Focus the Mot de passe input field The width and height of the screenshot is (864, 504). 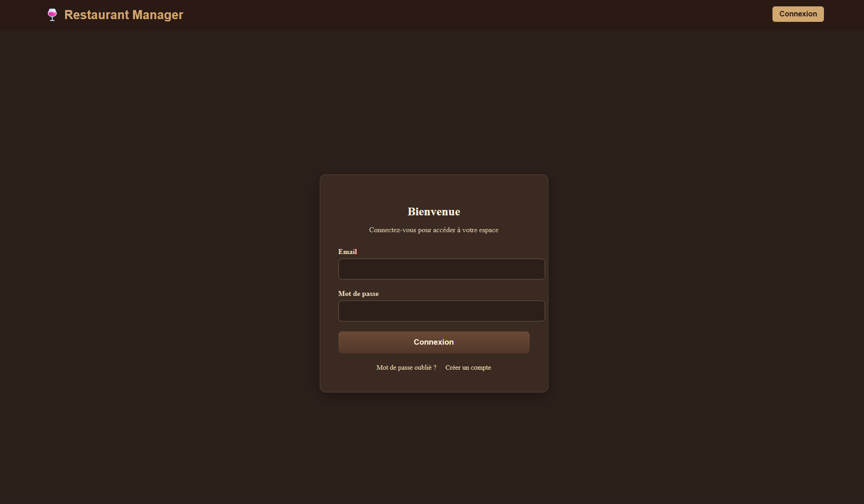click(441, 311)
